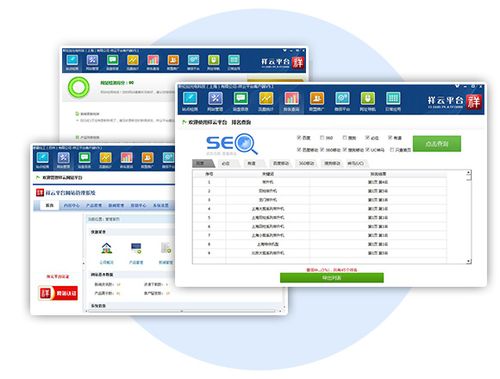Open the 系统设置 tab in the management nav bar
Viewport: 500px width, 379px height.
161,205
